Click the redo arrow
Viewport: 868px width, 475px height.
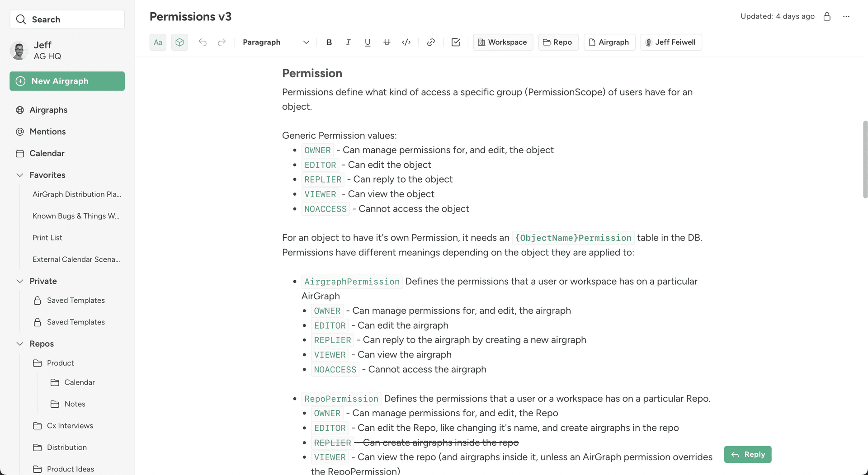[222, 42]
